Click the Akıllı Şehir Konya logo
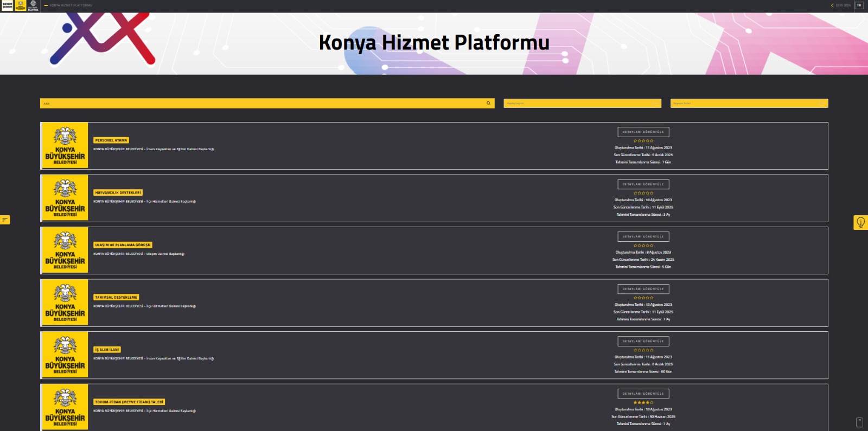 pos(33,5)
